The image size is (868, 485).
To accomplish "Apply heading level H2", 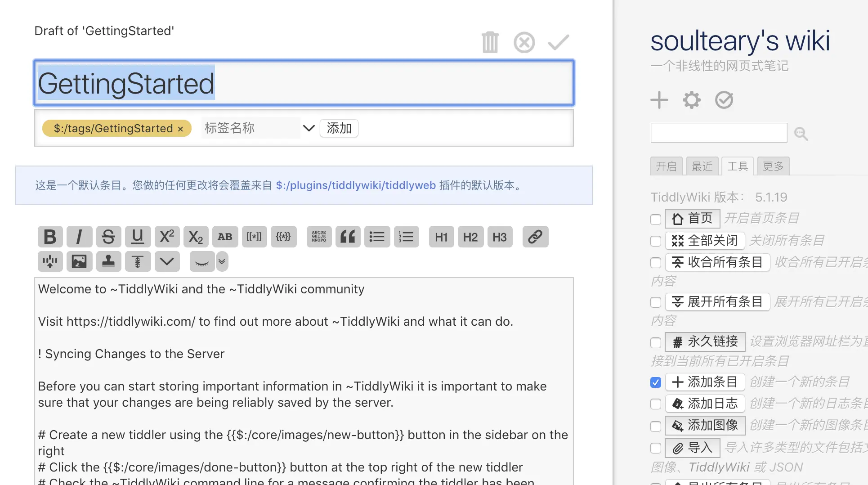I will point(470,237).
